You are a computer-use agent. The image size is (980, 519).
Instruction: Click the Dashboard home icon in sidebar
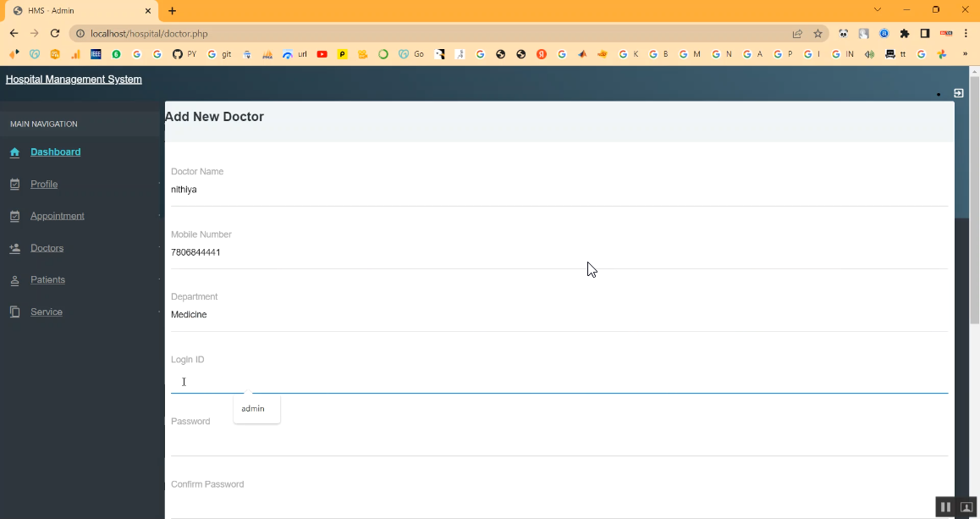tap(15, 152)
